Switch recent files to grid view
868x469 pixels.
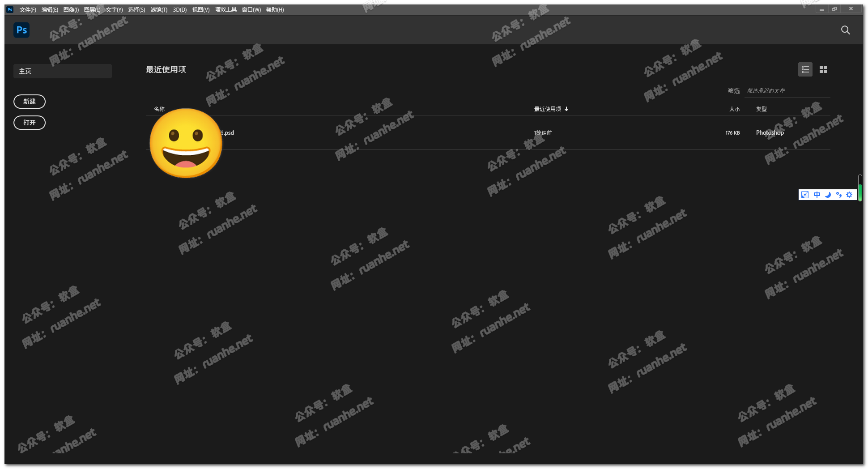(x=823, y=69)
